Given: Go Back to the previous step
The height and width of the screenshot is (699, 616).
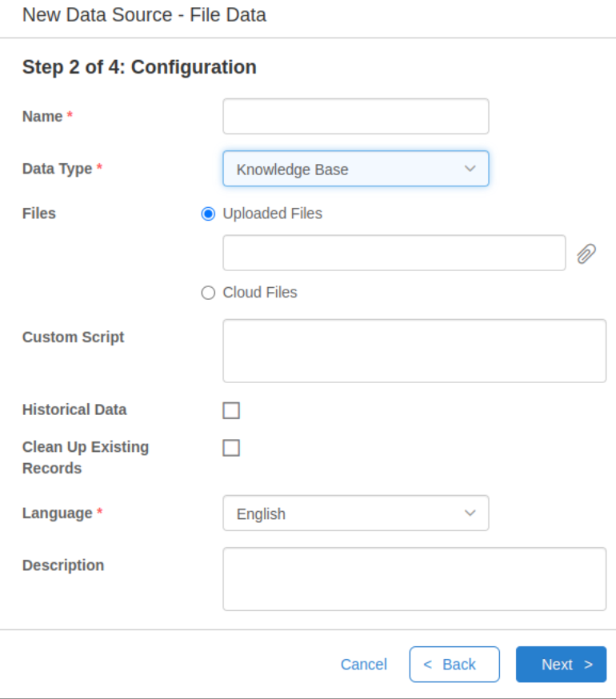Looking at the screenshot, I should (x=454, y=665).
